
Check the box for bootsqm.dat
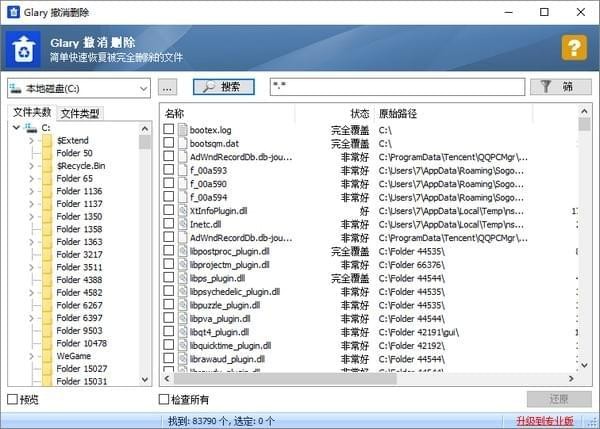coord(169,142)
